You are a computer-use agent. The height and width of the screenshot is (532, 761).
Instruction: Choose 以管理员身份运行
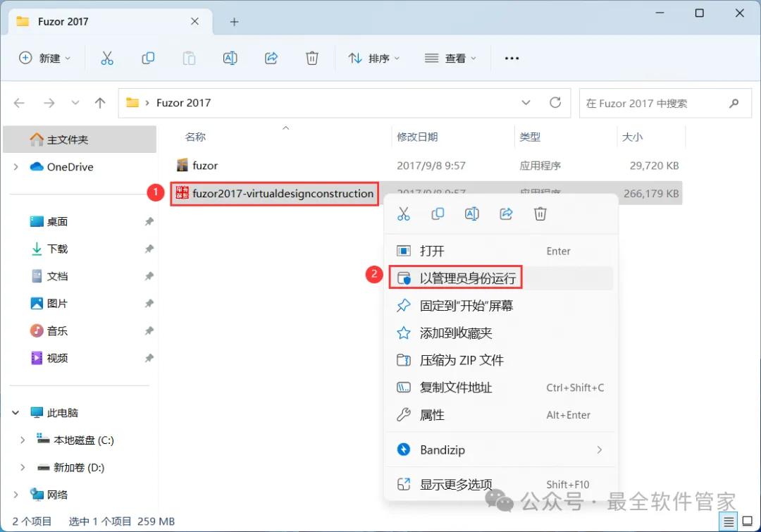(x=500, y=278)
